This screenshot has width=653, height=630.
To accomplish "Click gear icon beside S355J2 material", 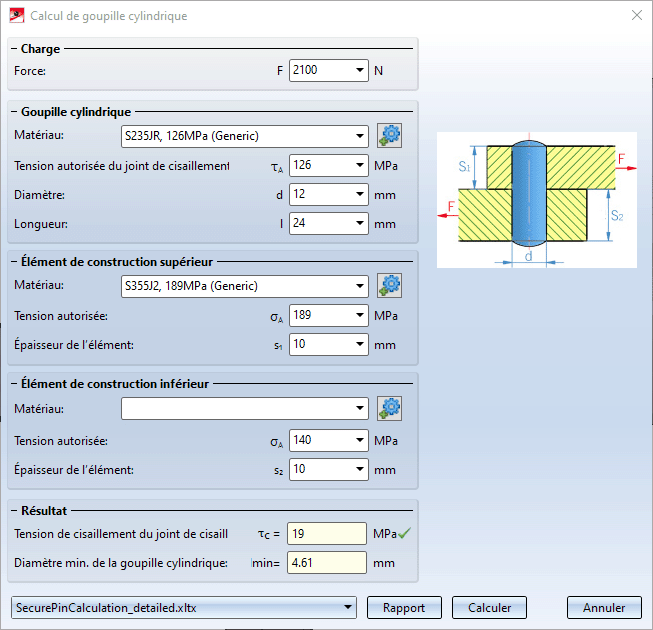I will click(389, 287).
